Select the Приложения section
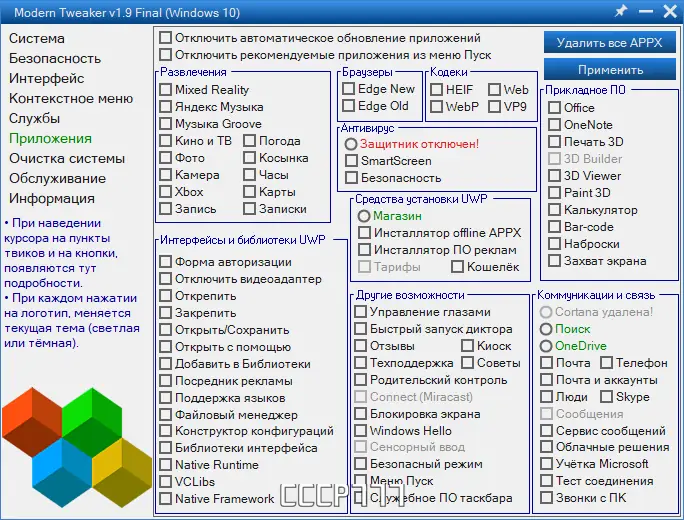Screen dimensions: 684x520 [x=51, y=139]
